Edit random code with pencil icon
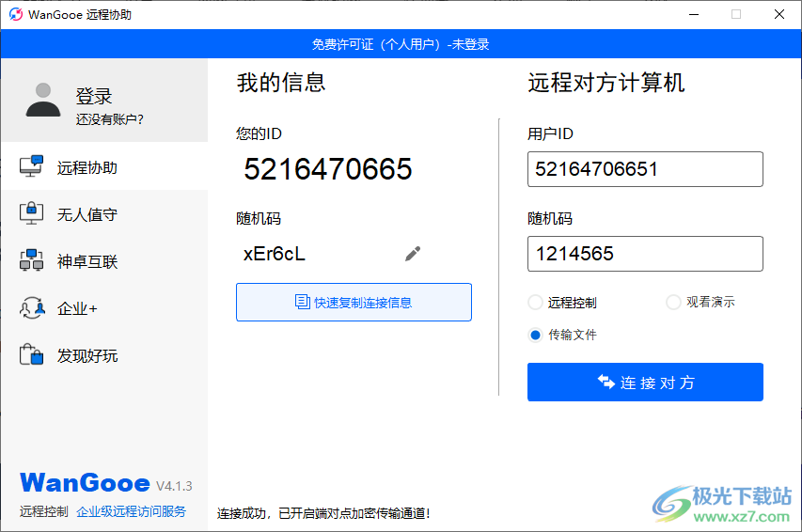 pyautogui.click(x=413, y=254)
